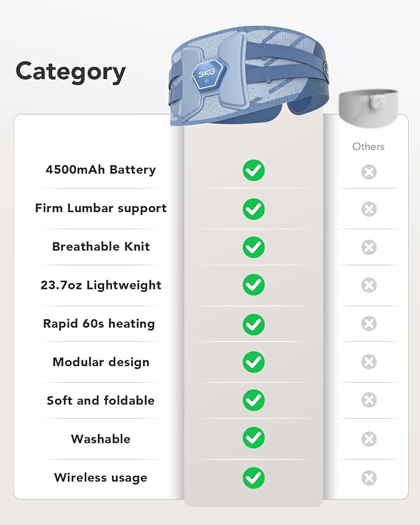The width and height of the screenshot is (420, 525).
Task: Select the gray X for Breathable Knit
Action: [369, 247]
